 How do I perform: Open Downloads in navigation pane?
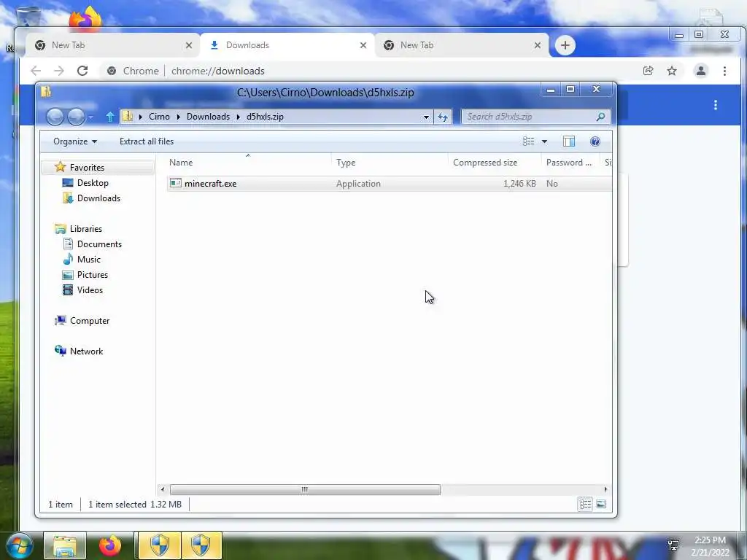point(98,198)
